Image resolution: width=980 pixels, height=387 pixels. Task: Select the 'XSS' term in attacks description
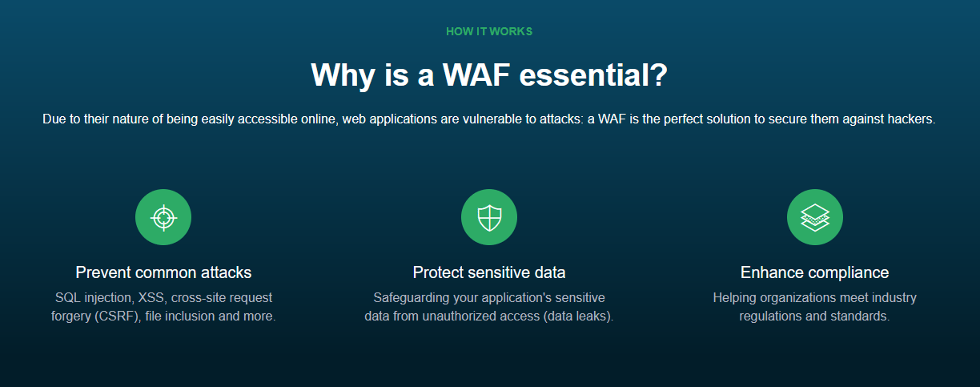click(x=151, y=298)
